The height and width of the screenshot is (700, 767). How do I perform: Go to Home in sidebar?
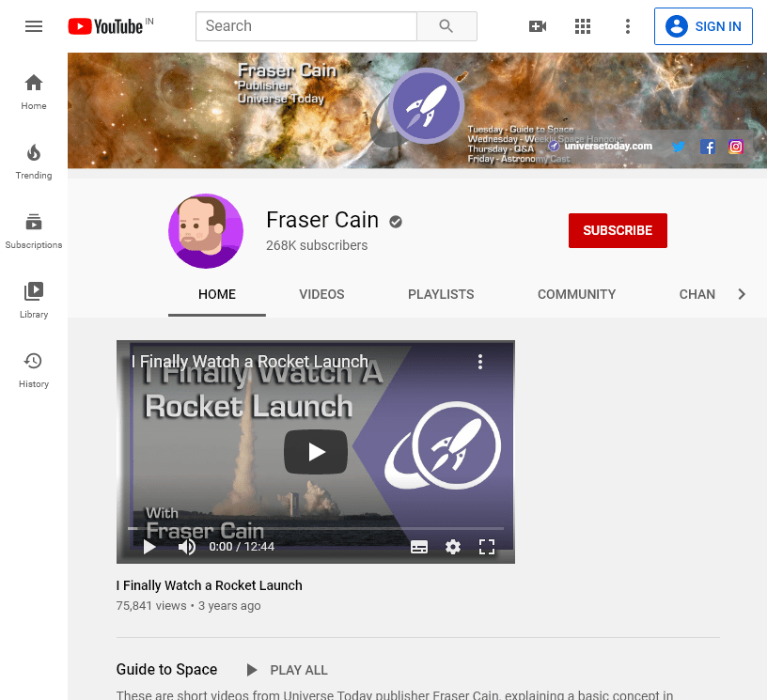34,92
